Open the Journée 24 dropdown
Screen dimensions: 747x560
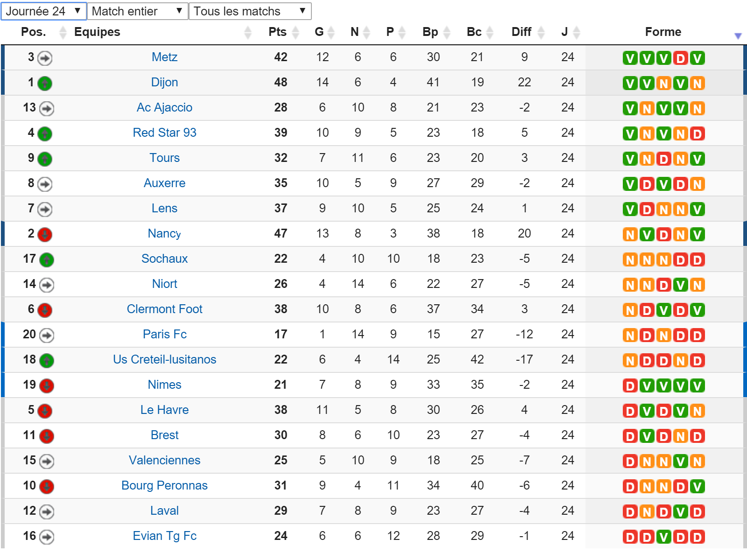44,11
